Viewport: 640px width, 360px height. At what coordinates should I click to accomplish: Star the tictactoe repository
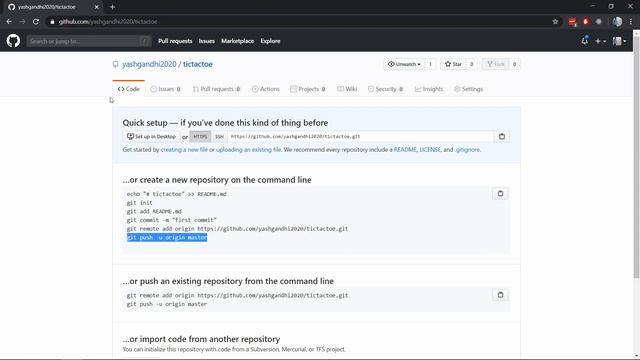click(x=453, y=64)
